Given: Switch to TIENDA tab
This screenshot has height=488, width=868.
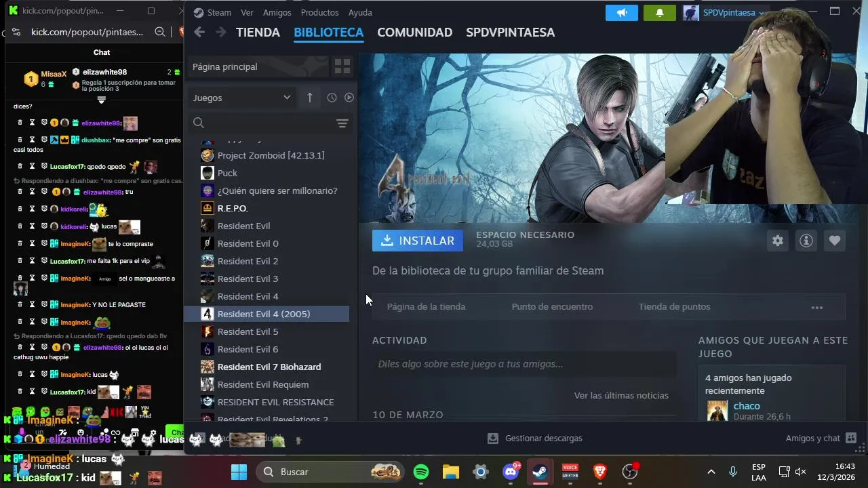Looking at the screenshot, I should click(x=258, y=32).
